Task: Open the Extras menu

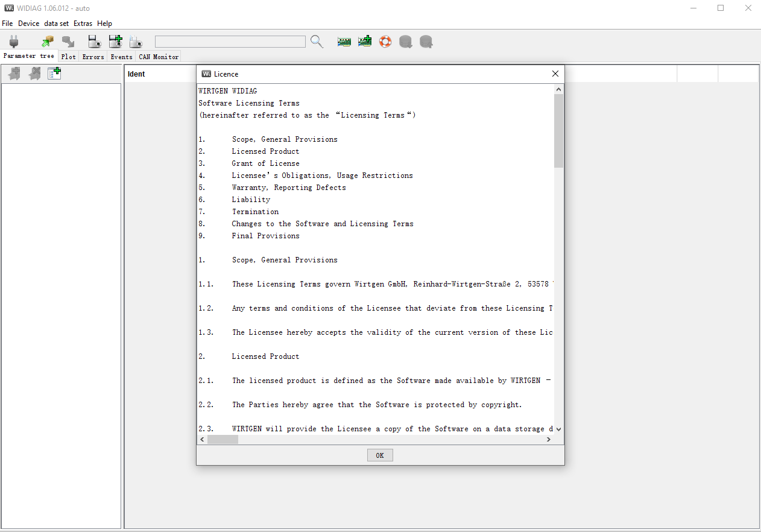Action: click(x=83, y=24)
